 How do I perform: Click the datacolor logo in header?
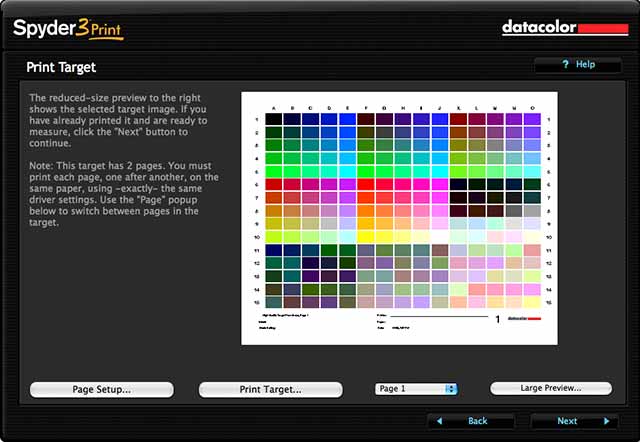pyautogui.click(x=565, y=28)
